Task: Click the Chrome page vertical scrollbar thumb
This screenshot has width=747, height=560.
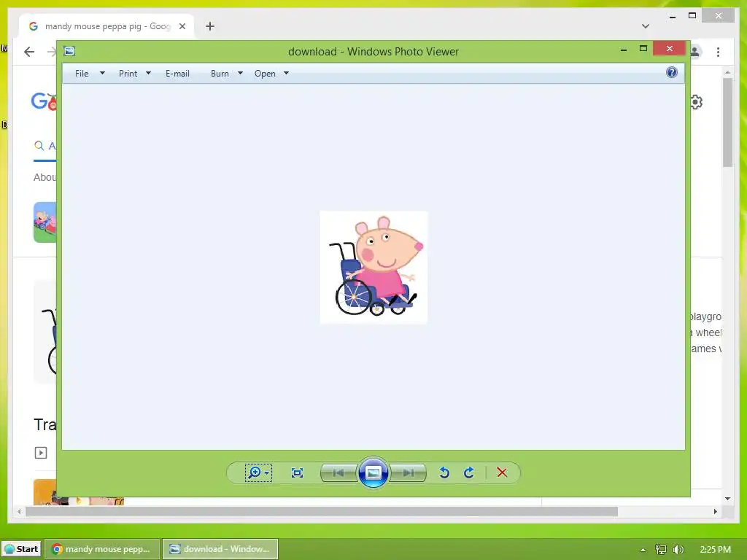Action: [x=727, y=122]
